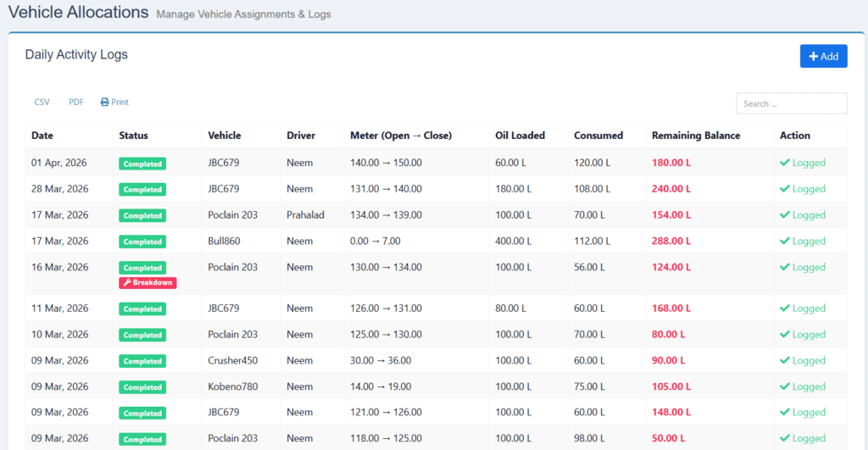This screenshot has width=868, height=450.
Task: Click Logged checkmark in the Crusher450 row
Action: point(803,360)
